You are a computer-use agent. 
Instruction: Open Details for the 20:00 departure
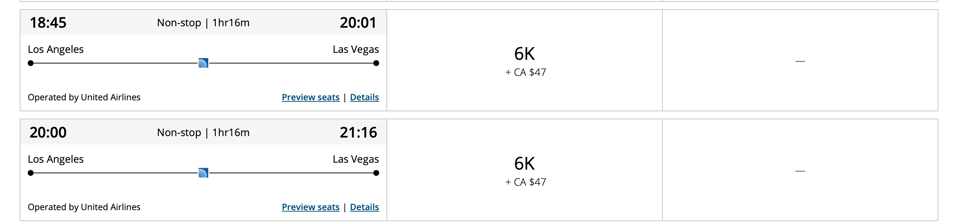click(x=364, y=207)
